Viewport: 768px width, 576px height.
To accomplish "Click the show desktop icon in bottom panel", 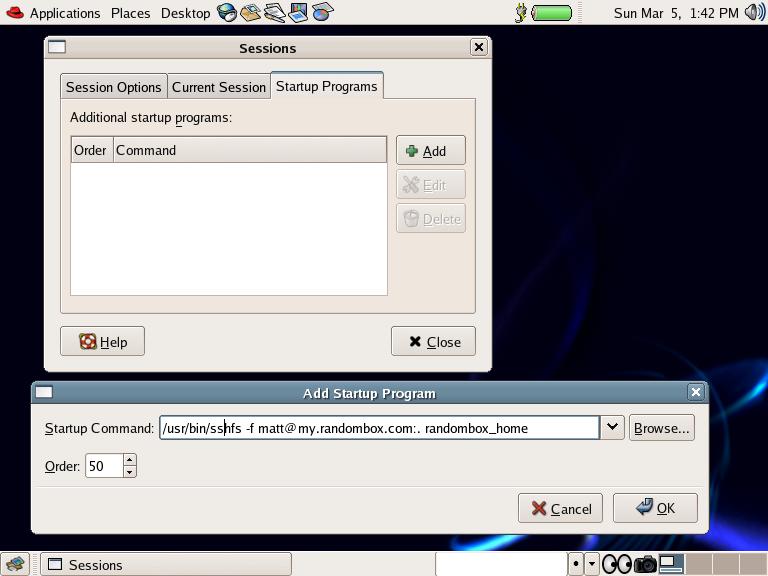I will [x=15, y=564].
